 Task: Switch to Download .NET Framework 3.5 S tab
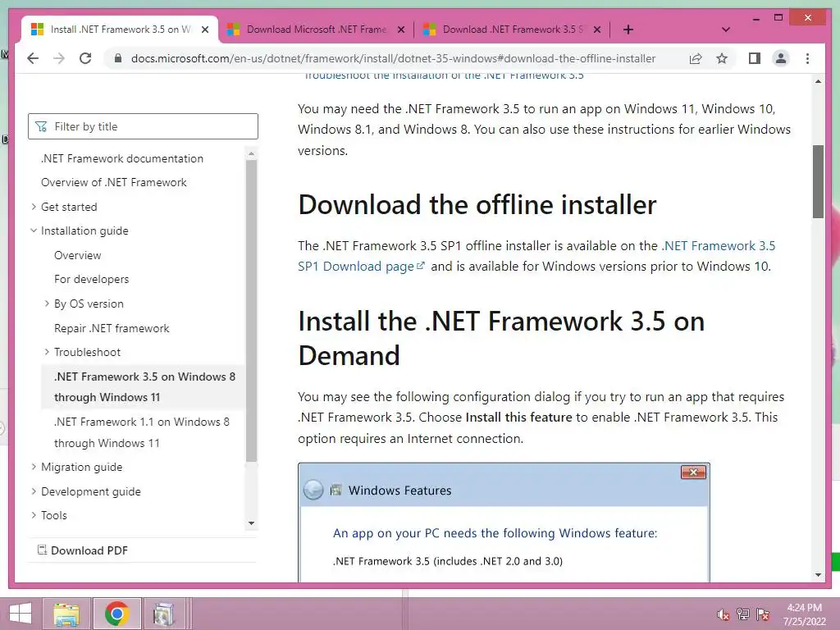513,30
